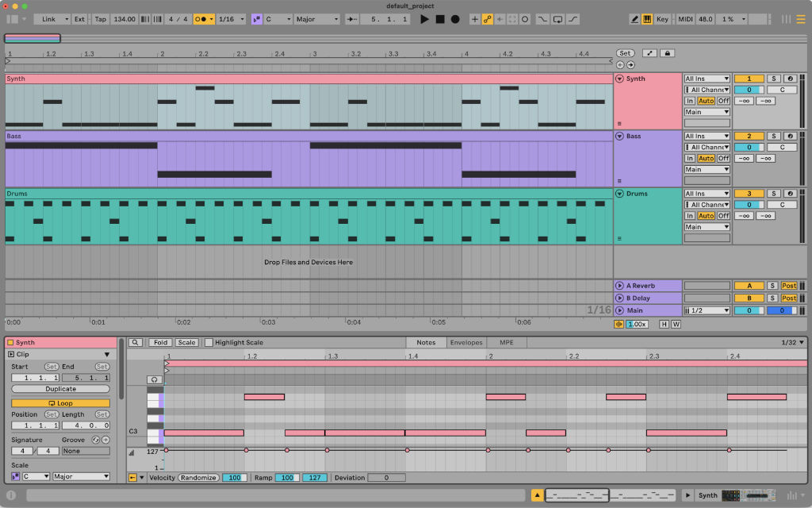The height and width of the screenshot is (508, 812).
Task: Arm the Drums track for recording
Action: pos(790,194)
